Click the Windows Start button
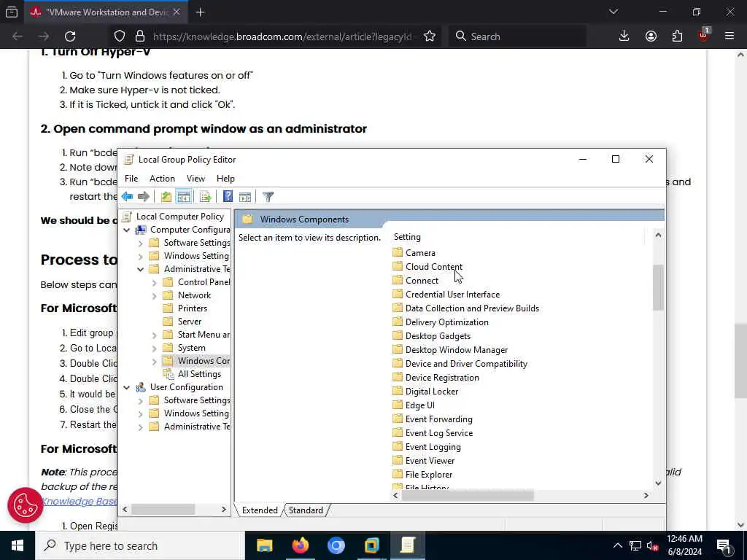Image resolution: width=747 pixels, height=560 pixels. 18,545
